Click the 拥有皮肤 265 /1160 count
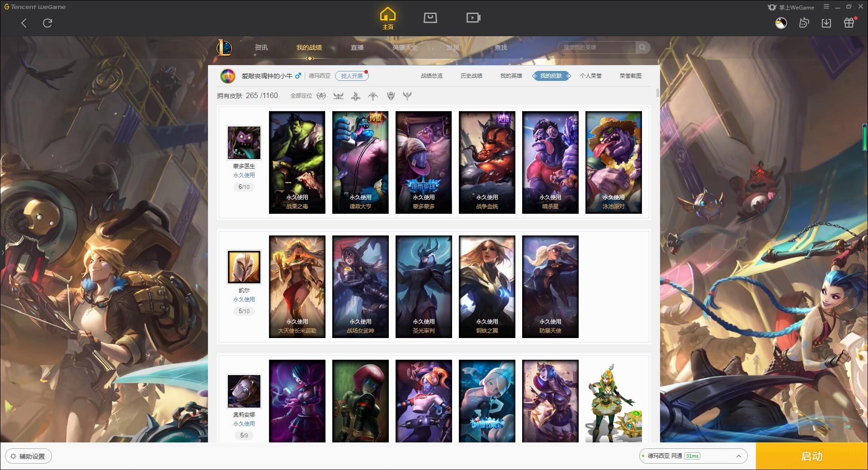The height and width of the screenshot is (470, 868). (x=247, y=96)
